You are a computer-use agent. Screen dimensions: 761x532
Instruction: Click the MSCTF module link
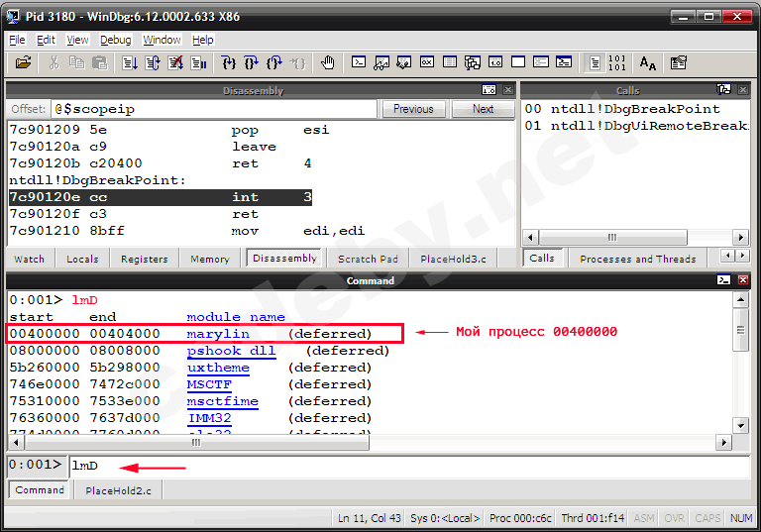point(209,384)
